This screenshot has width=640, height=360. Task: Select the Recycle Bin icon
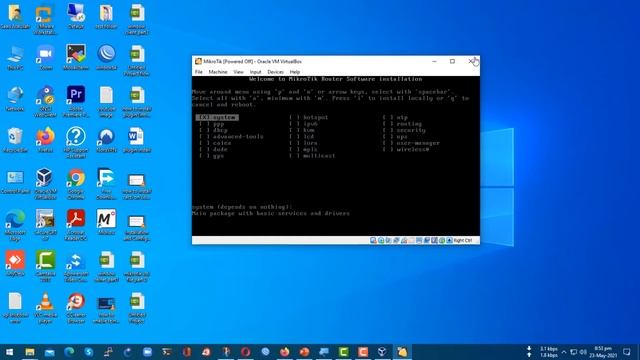15,140
